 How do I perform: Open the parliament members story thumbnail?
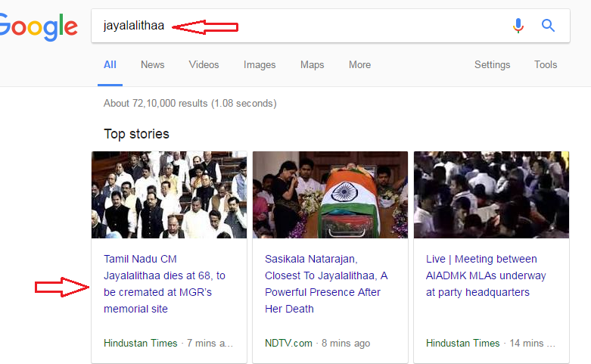[x=170, y=194]
